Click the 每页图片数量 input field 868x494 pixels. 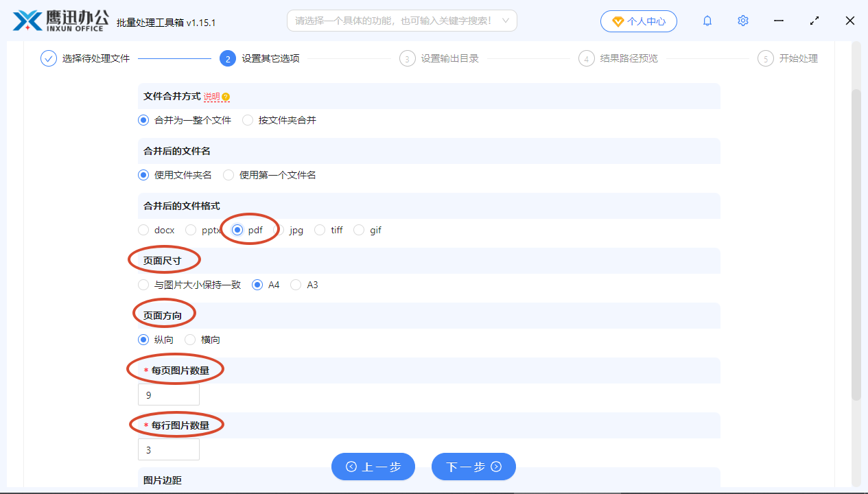(x=169, y=395)
